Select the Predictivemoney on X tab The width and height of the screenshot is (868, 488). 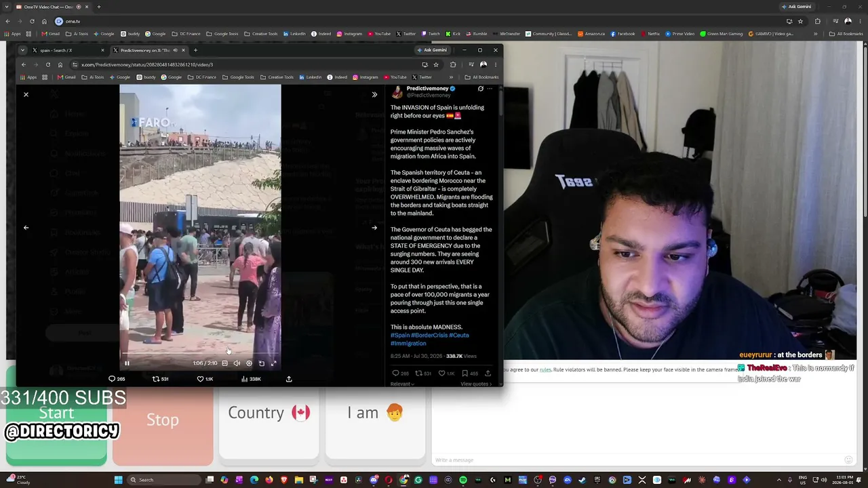pyautogui.click(x=149, y=50)
